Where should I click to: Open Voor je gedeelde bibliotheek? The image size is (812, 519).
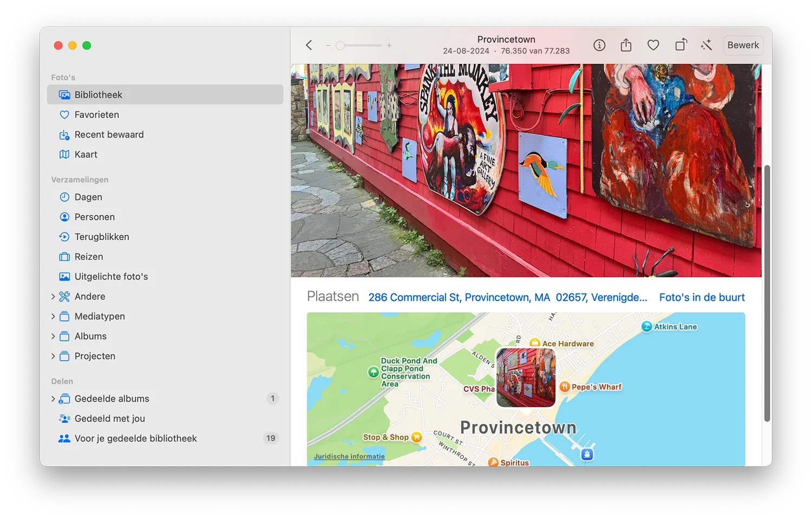pos(165,438)
